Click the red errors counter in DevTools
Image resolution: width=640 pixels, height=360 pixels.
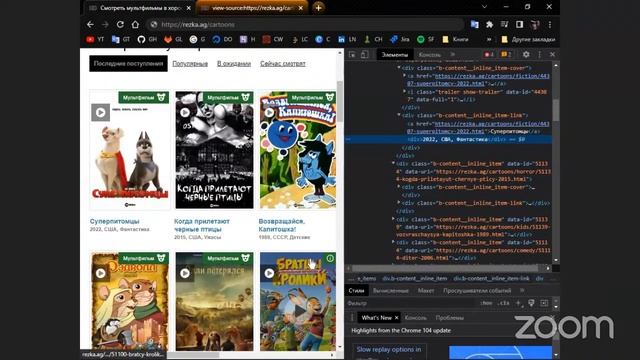tap(489, 54)
